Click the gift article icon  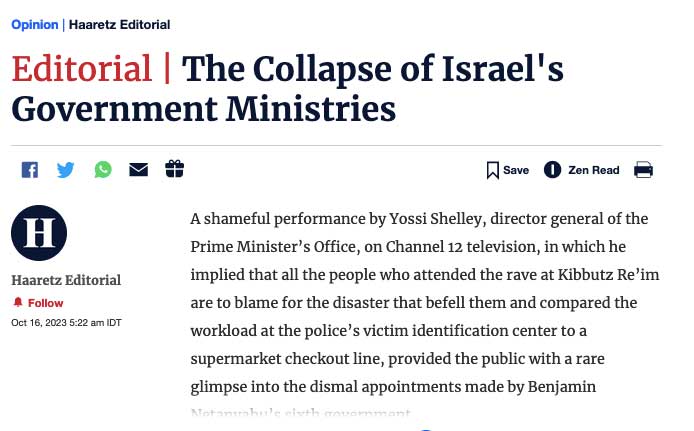(x=175, y=169)
